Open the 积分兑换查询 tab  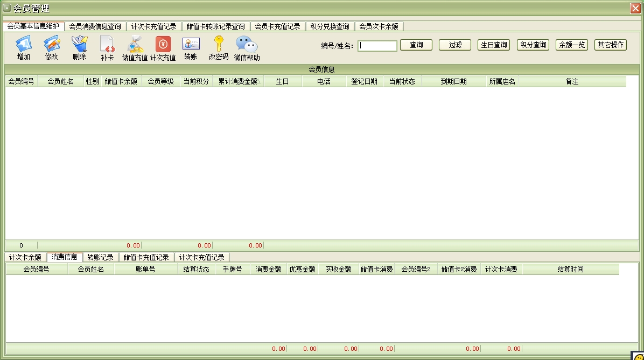[330, 26]
